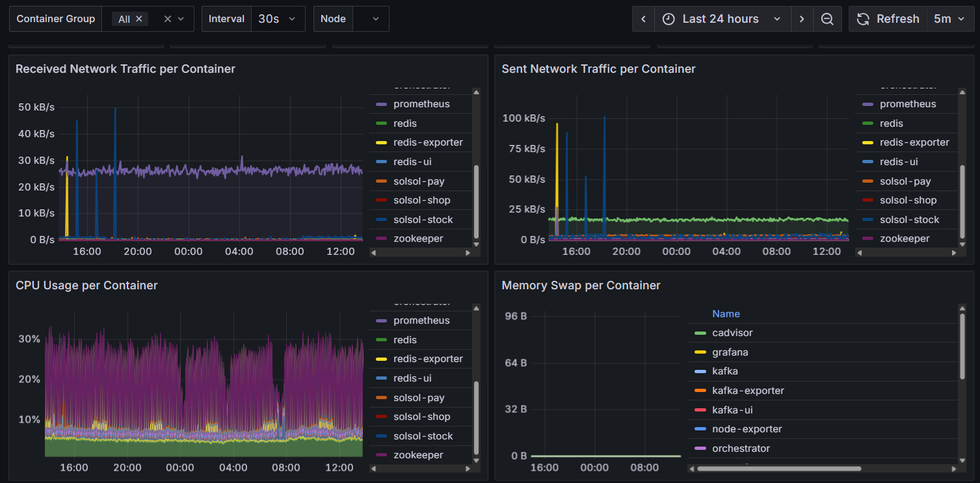
Task: Clear Container Group selection with the X icon
Action: pyautogui.click(x=167, y=19)
